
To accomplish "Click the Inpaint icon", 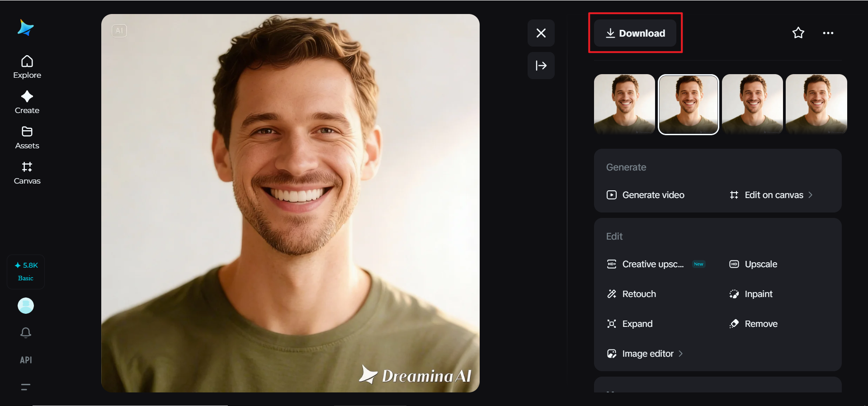I will click(734, 294).
